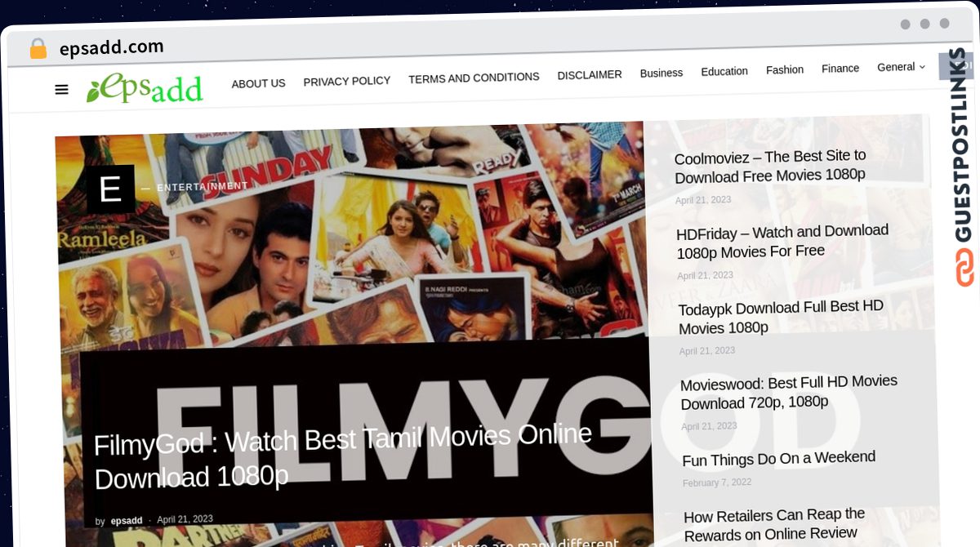Go to the Business category
980x547 pixels.
tap(661, 73)
